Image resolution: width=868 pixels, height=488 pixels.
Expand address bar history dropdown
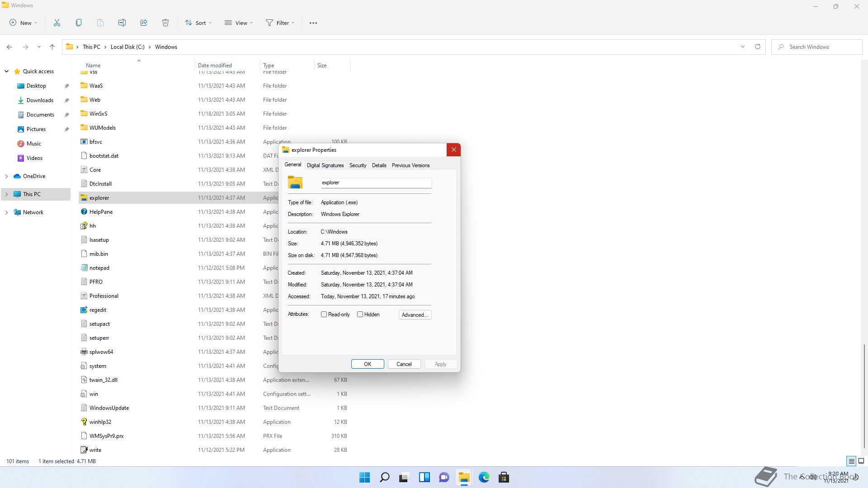(742, 47)
